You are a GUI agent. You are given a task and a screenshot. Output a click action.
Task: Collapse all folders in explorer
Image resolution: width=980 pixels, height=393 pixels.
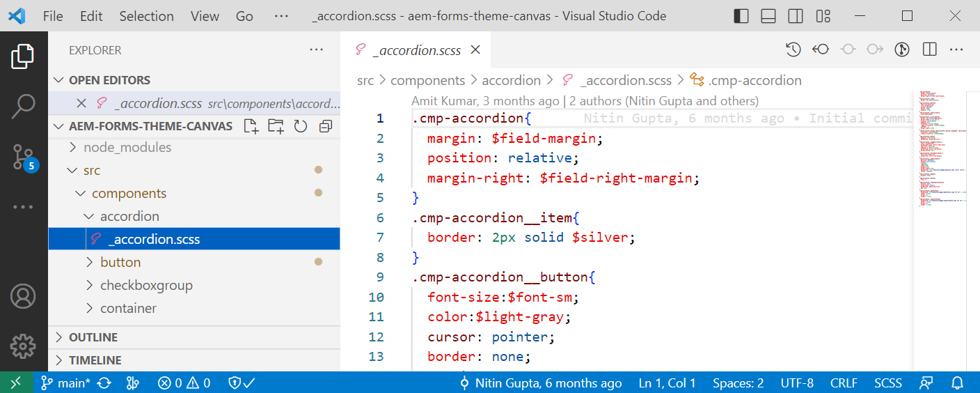pos(325,126)
